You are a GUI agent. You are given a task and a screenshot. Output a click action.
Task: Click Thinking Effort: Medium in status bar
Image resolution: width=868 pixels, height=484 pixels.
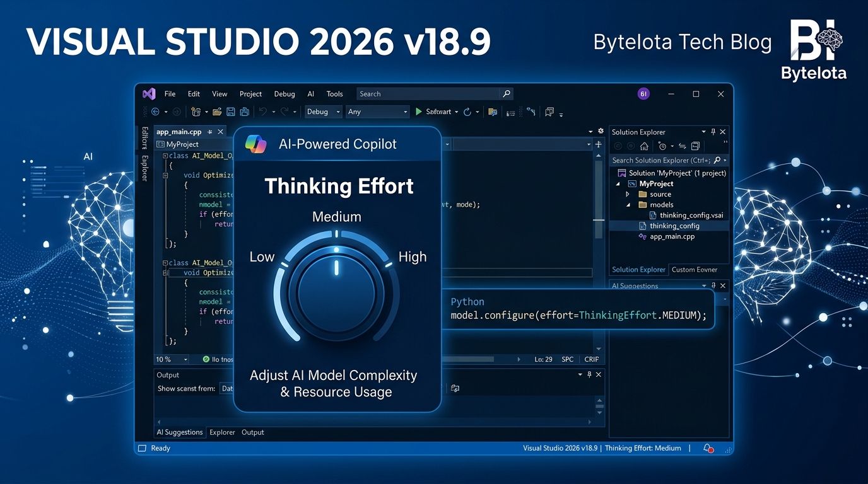point(643,448)
